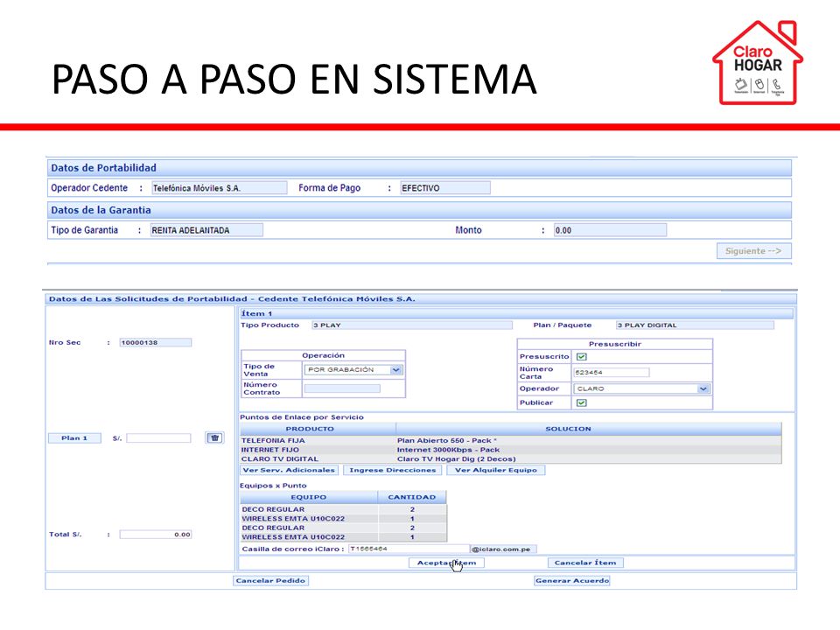
Task: Toggle the Publicar checkbox
Action: pyautogui.click(x=581, y=402)
